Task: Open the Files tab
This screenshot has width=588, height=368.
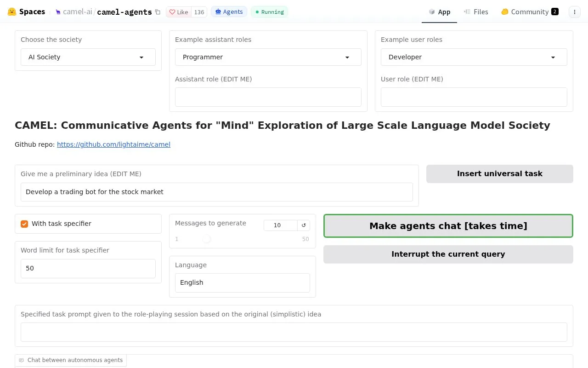Action: click(x=476, y=12)
